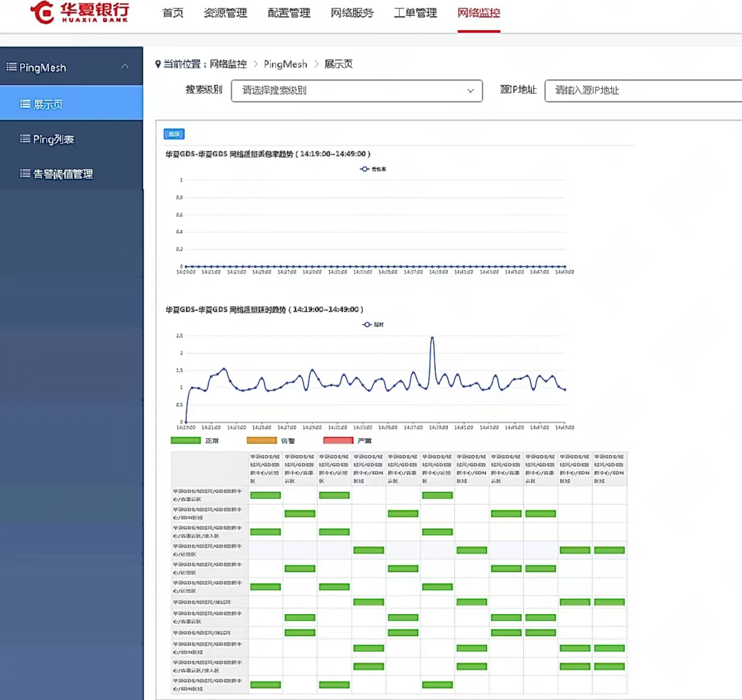The width and height of the screenshot is (742, 700).
Task: Click the location pin breadcrumb icon
Action: coord(158,64)
